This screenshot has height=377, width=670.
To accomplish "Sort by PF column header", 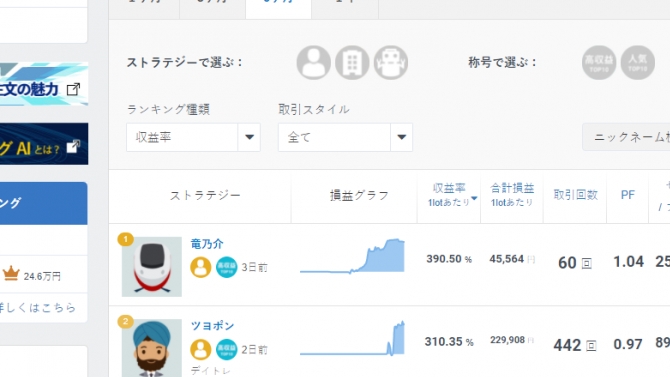I will coord(627,195).
